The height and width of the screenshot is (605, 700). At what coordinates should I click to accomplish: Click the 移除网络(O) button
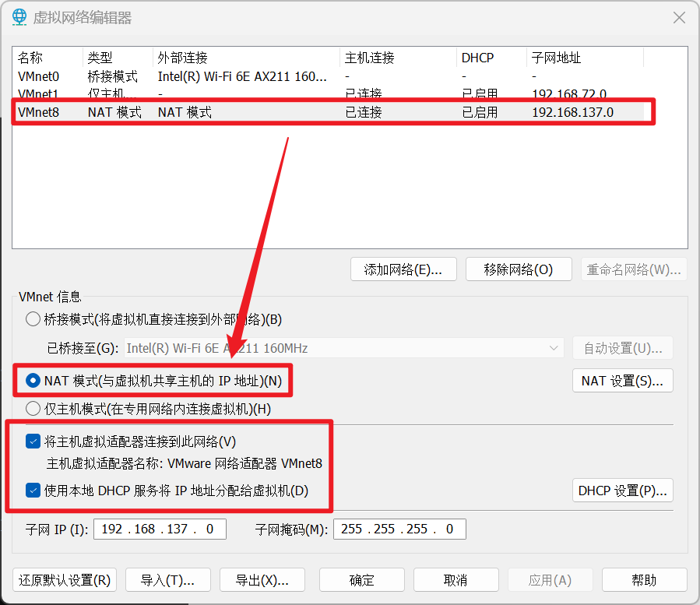519,269
